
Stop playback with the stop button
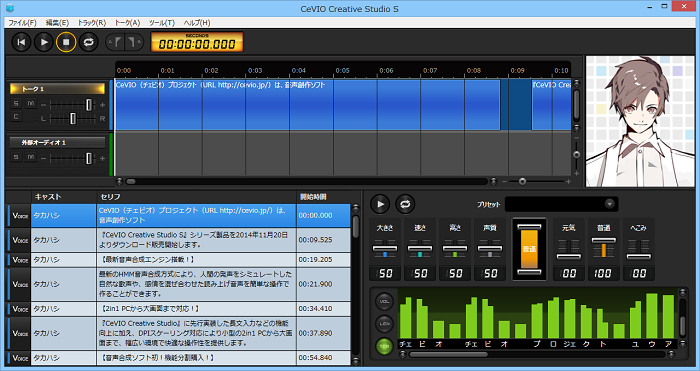pyautogui.click(x=66, y=42)
